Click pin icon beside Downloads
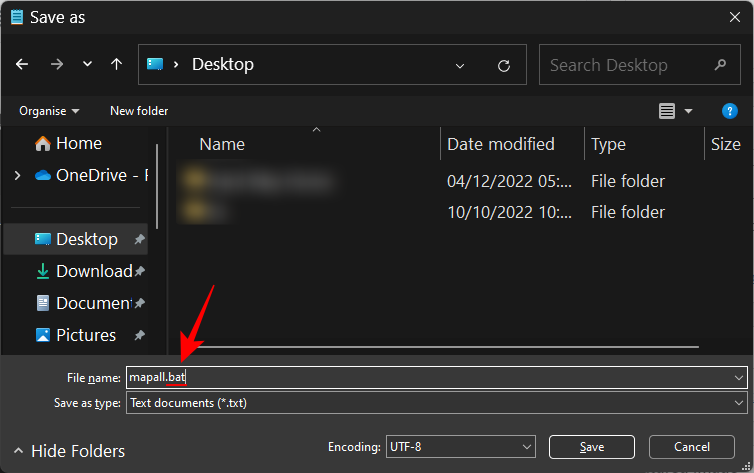 coord(139,271)
